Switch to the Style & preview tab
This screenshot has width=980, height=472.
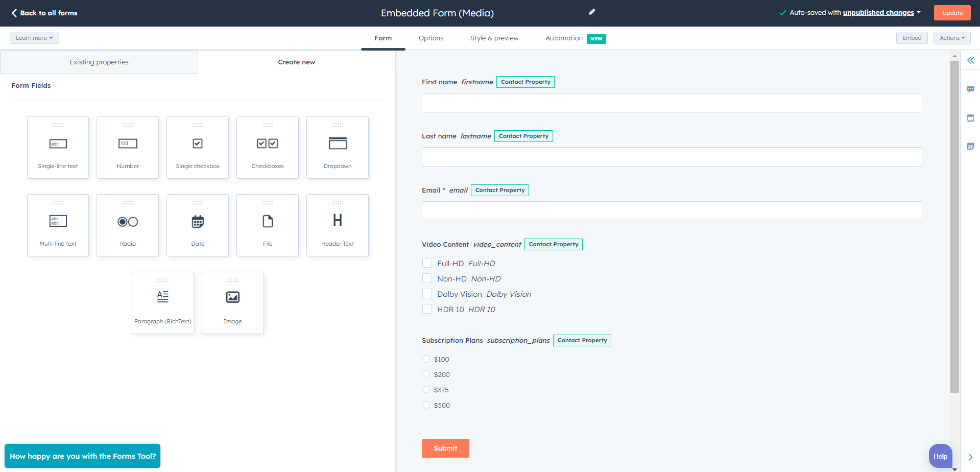494,38
